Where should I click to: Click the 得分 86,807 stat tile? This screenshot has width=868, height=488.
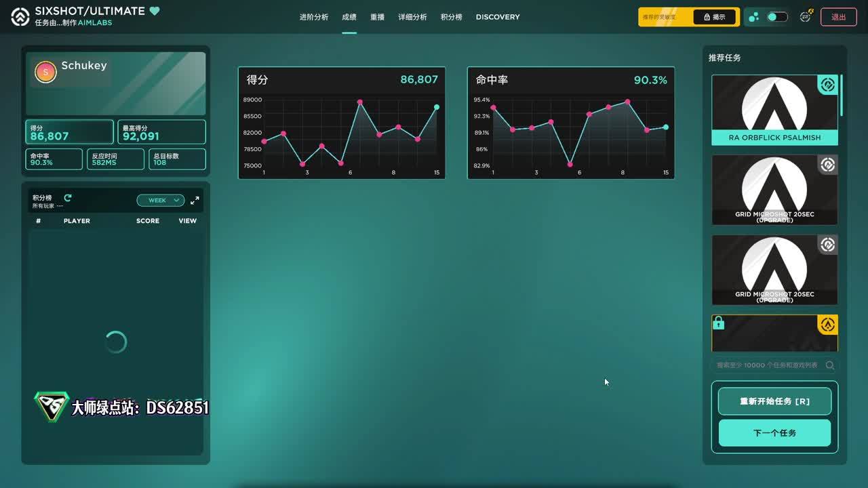click(x=70, y=132)
